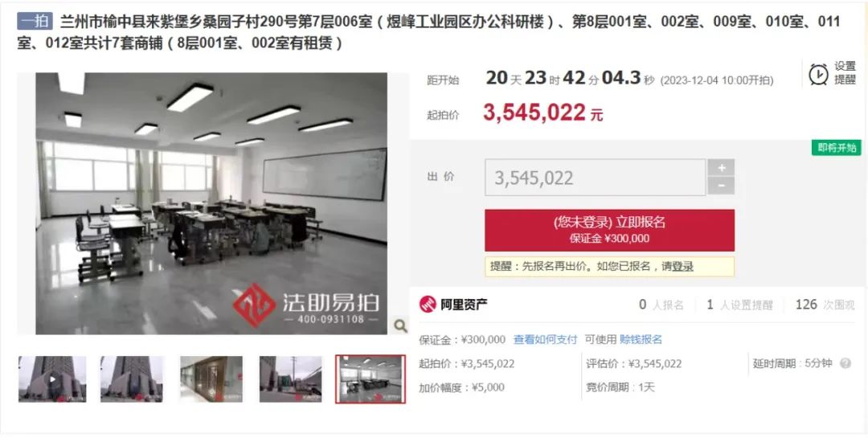Viewport: 868px width, 438px height.
Task: Open the 查看如何支付 link
Action: 545,339
